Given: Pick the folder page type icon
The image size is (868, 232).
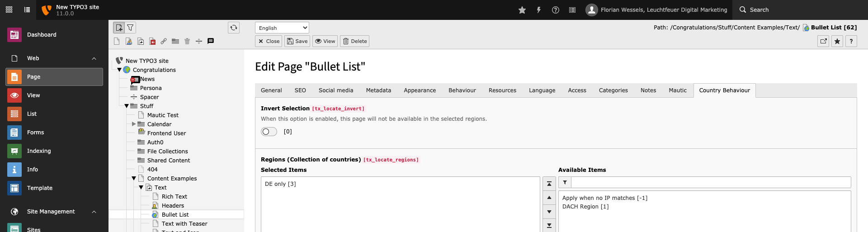Looking at the screenshot, I should 175,41.
